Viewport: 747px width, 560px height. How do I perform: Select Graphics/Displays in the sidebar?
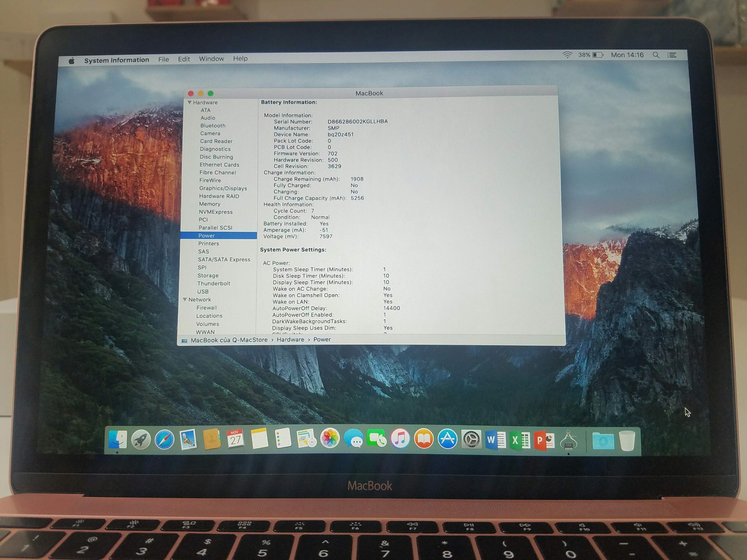223,188
